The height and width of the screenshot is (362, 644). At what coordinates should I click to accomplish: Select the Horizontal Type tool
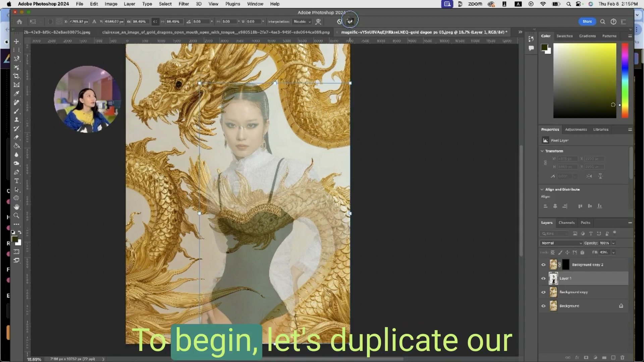[16, 181]
